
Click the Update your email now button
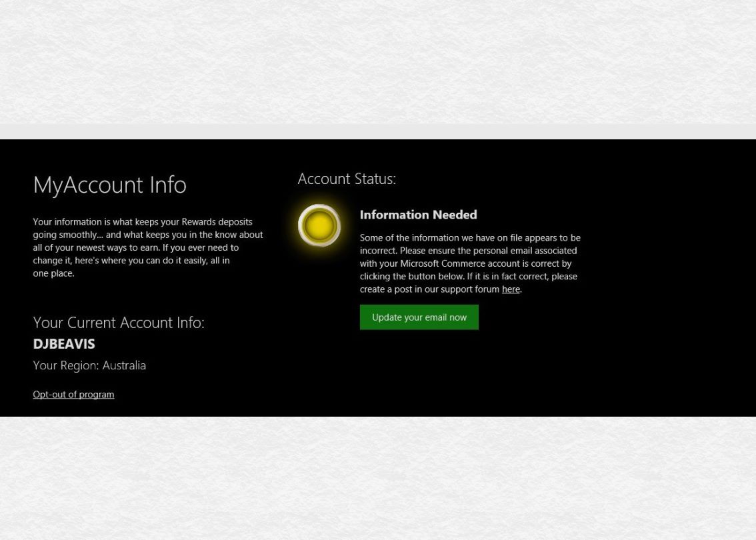419,317
